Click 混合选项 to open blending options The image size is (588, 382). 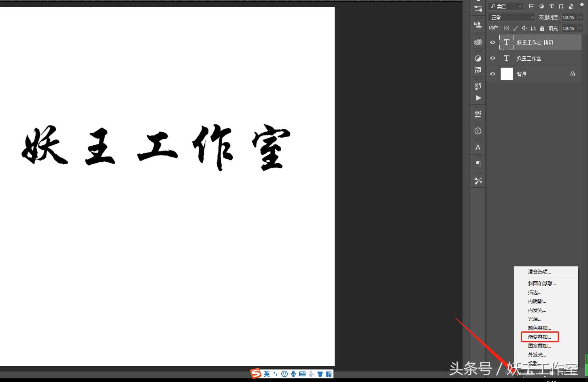(x=539, y=272)
